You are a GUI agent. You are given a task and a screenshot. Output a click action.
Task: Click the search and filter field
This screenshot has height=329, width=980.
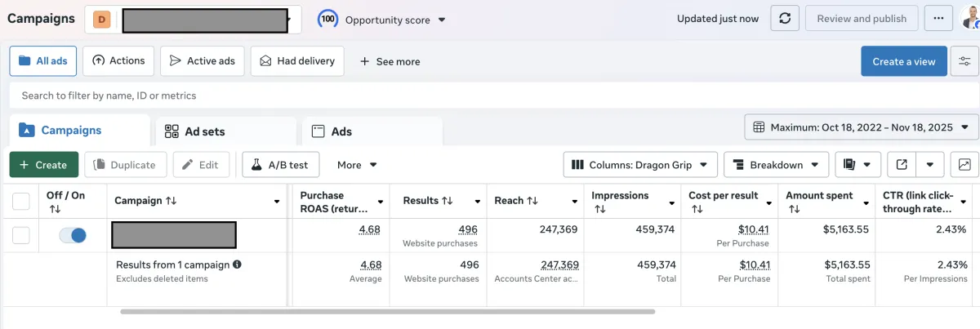pos(490,96)
